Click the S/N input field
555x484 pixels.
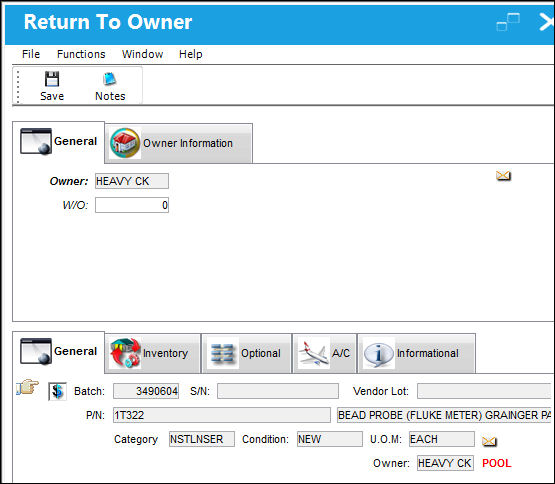click(x=278, y=391)
